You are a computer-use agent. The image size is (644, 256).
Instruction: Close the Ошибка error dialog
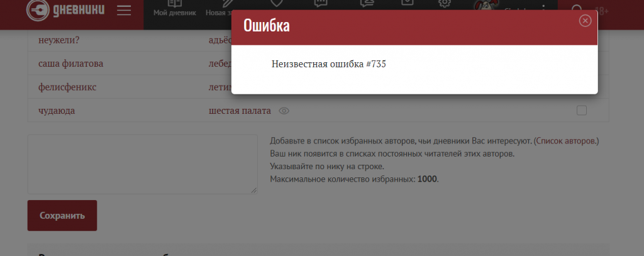tap(585, 21)
